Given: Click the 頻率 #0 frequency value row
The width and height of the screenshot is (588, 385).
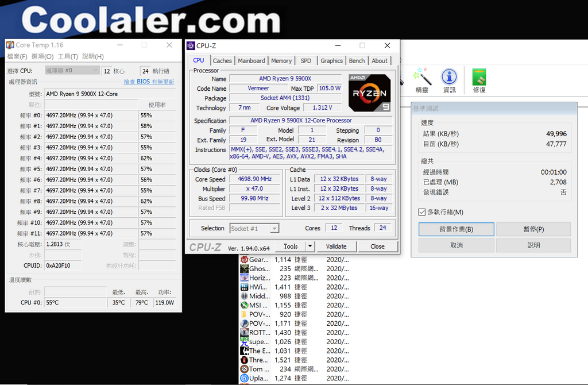Looking at the screenshot, I should [91, 115].
